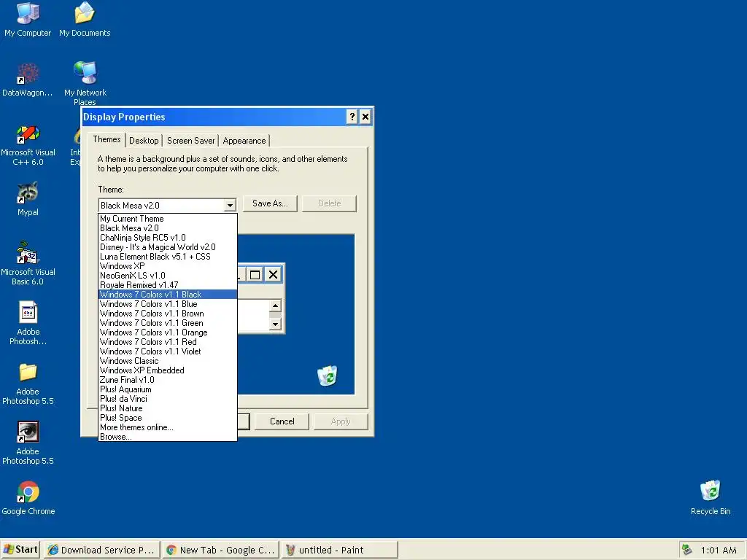Viewport: 747px width, 560px height.
Task: Click the taskbar clock showing 1:01 AM
Action: click(719, 550)
